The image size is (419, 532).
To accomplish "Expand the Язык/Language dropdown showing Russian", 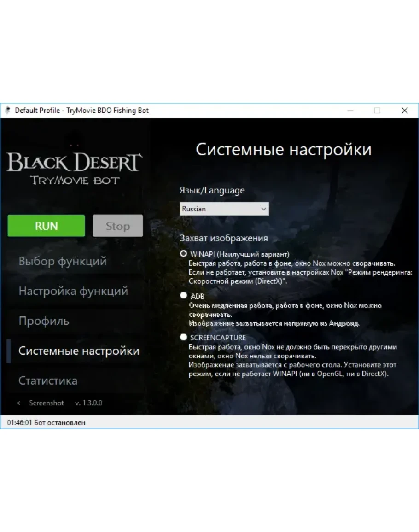I will (224, 209).
